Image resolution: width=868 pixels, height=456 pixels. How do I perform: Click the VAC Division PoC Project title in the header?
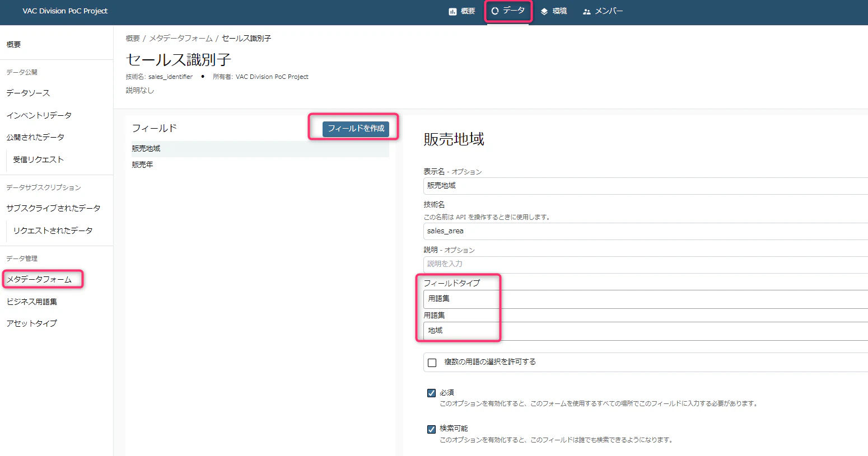tap(65, 11)
